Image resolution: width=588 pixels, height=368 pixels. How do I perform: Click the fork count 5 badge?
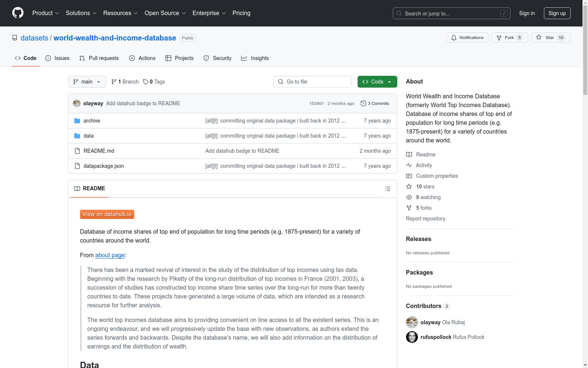click(x=519, y=38)
